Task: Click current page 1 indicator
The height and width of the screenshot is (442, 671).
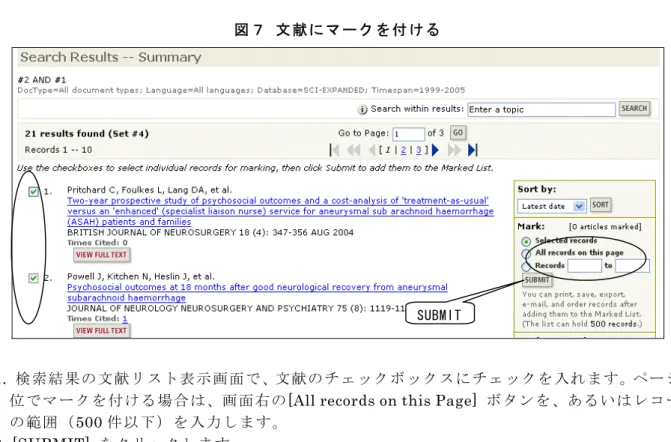Action: tap(388, 150)
